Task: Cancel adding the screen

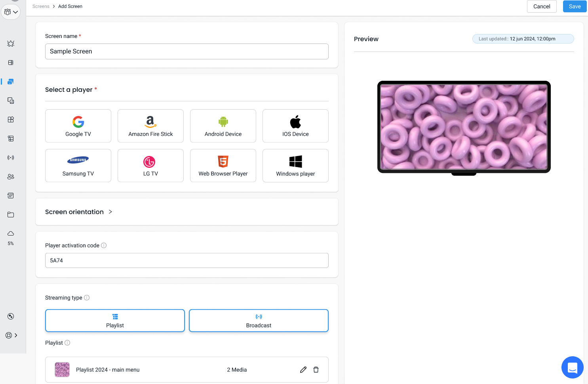Action: (542, 6)
